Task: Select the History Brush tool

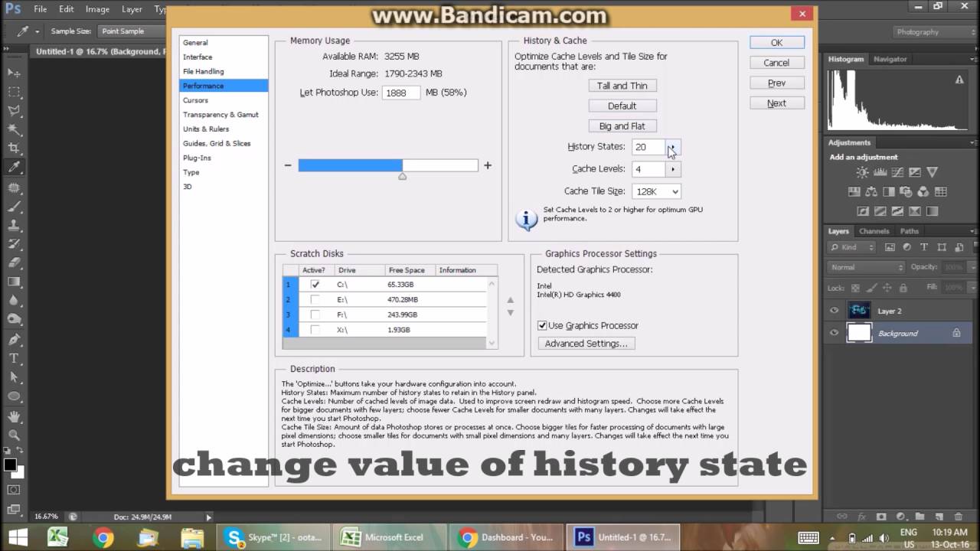Action: [x=14, y=244]
